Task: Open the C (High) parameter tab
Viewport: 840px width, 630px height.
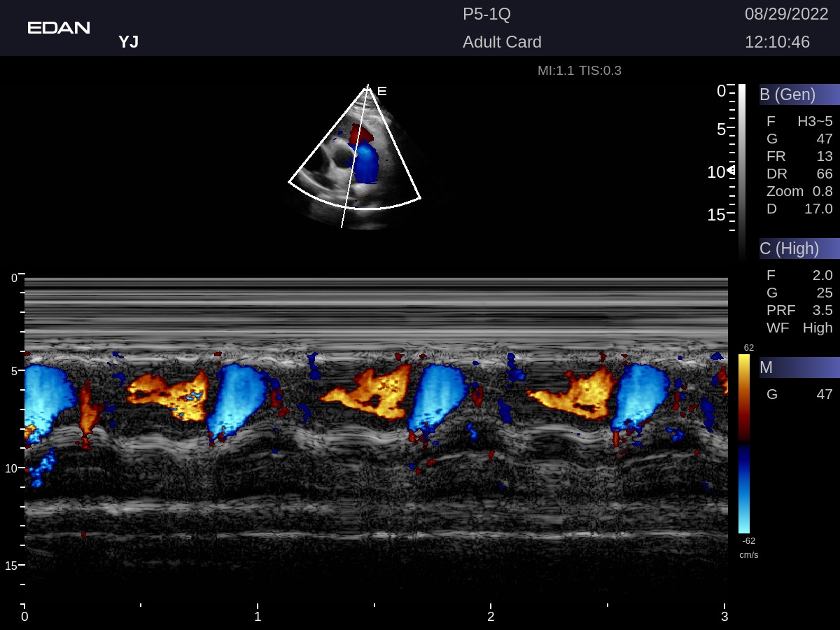Action: click(799, 248)
